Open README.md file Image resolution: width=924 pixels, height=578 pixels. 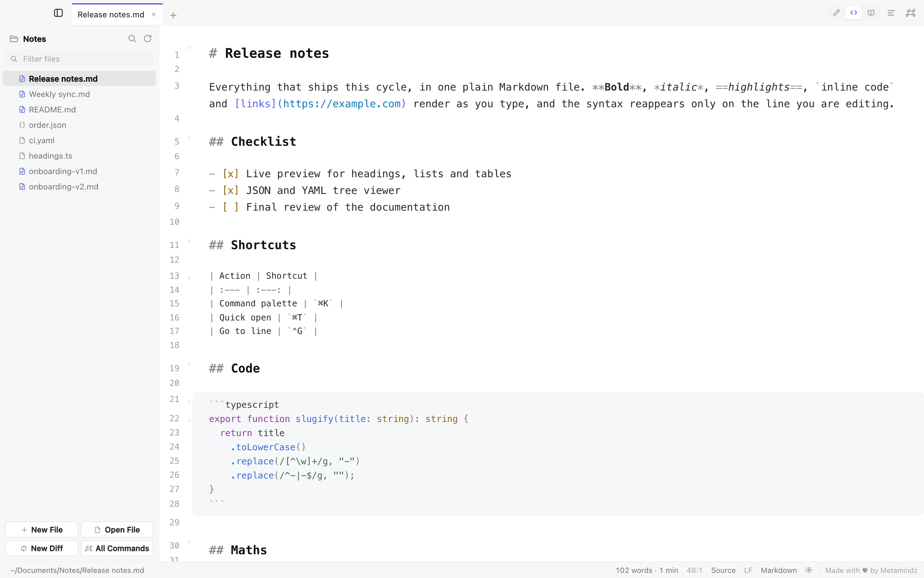pyautogui.click(x=79, y=110)
